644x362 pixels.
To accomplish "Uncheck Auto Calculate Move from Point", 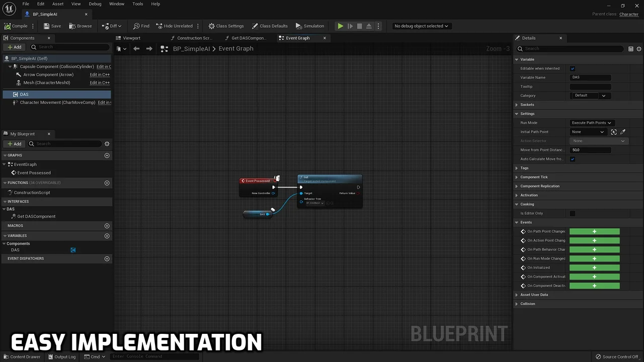I will [573, 159].
